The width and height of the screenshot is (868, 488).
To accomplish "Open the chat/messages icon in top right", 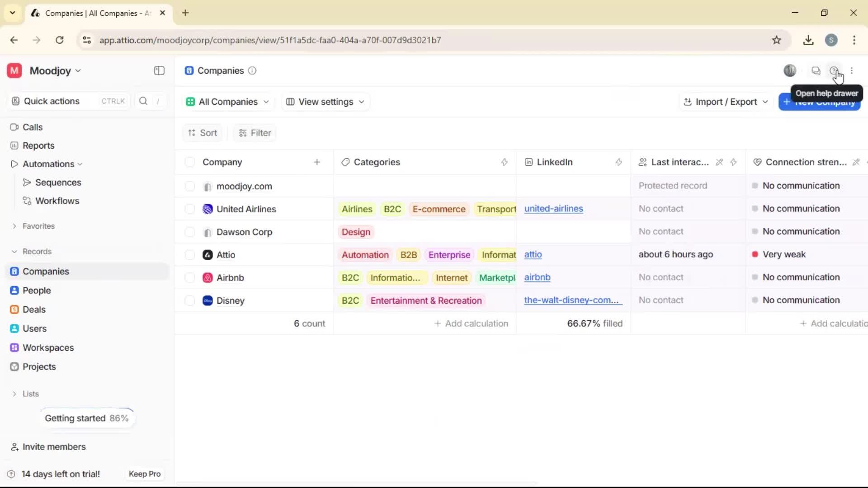I will 816,70.
